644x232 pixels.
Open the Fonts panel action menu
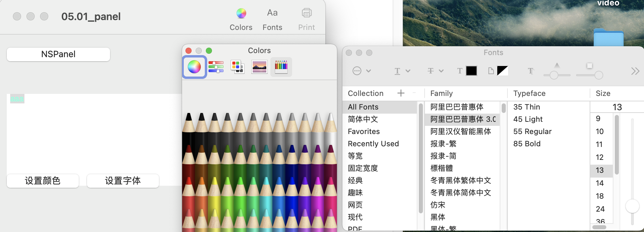coord(362,71)
